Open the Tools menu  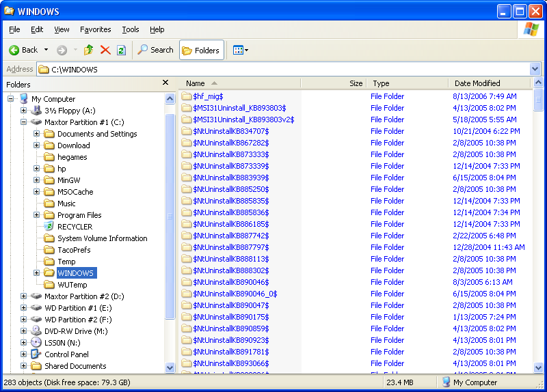130,29
